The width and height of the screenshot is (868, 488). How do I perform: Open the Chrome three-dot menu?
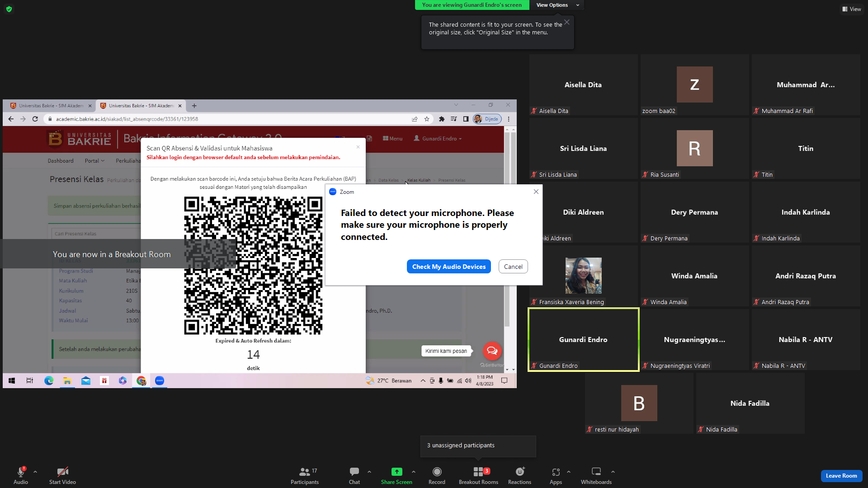pyautogui.click(x=509, y=119)
